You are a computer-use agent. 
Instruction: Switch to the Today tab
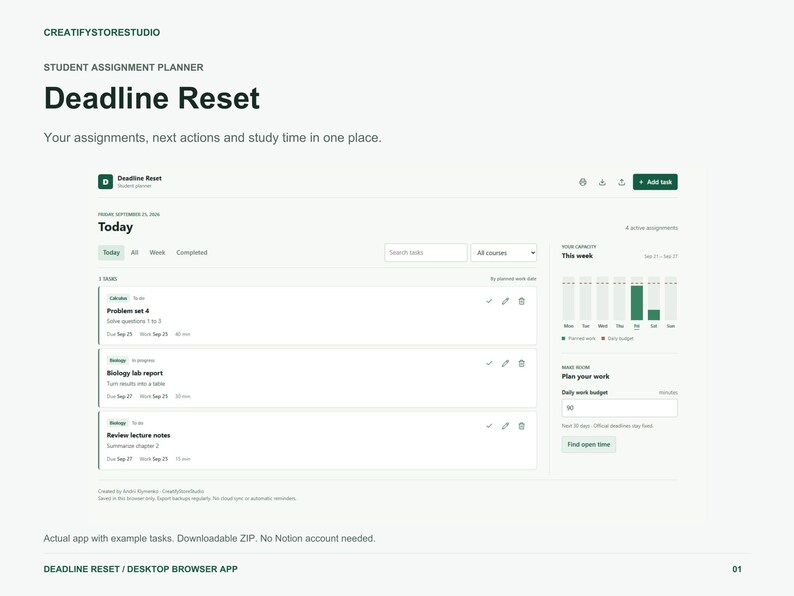pos(111,253)
